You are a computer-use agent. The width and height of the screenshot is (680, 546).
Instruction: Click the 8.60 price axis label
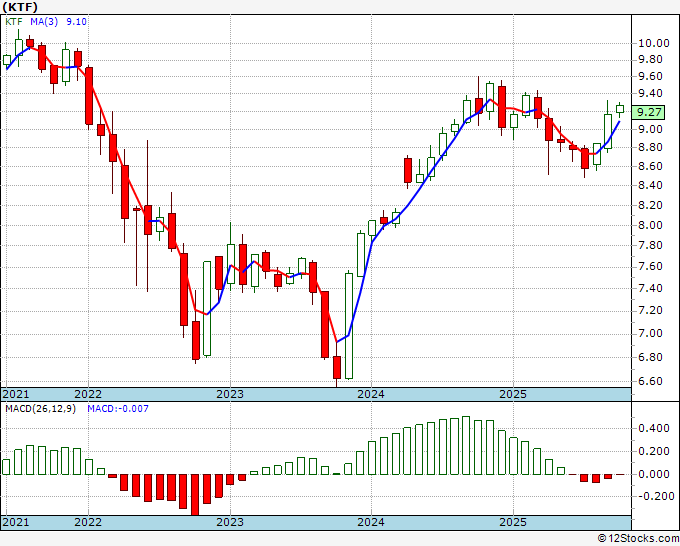coord(650,167)
